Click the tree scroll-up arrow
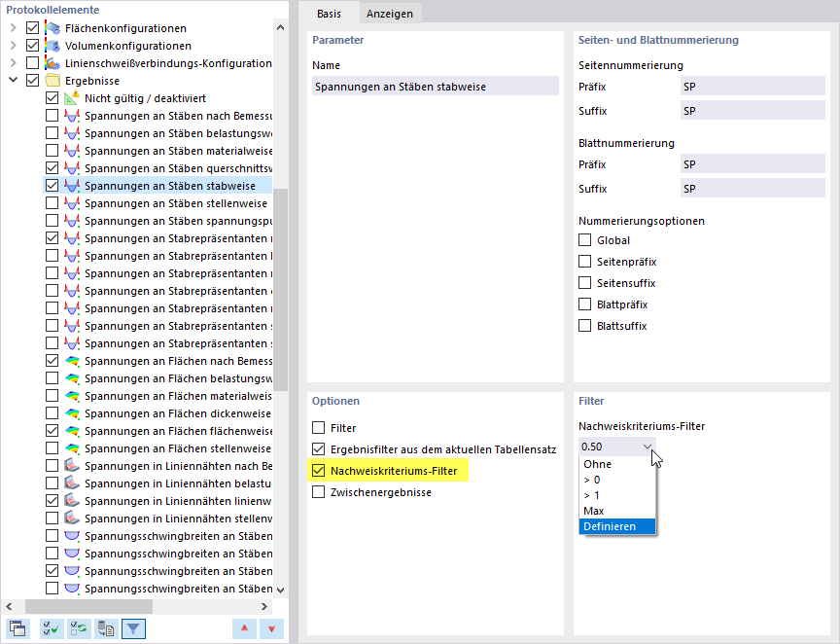Viewport: 840px width, 644px height. pyautogui.click(x=280, y=27)
